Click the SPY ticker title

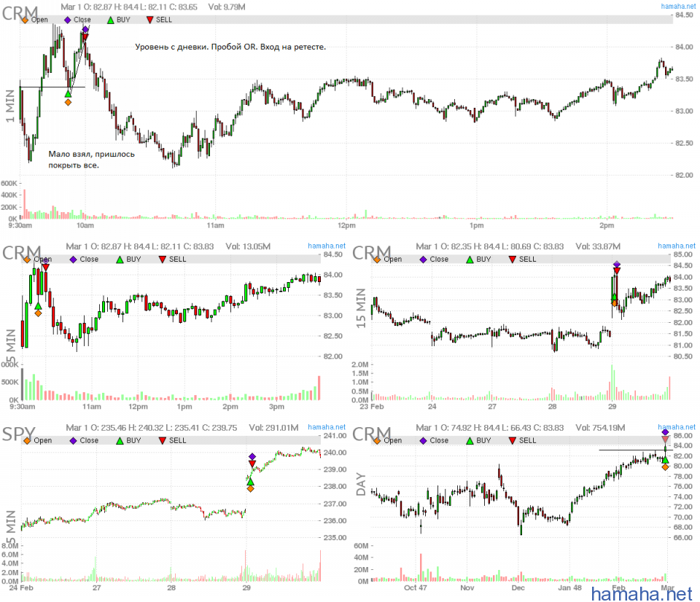coord(17,434)
